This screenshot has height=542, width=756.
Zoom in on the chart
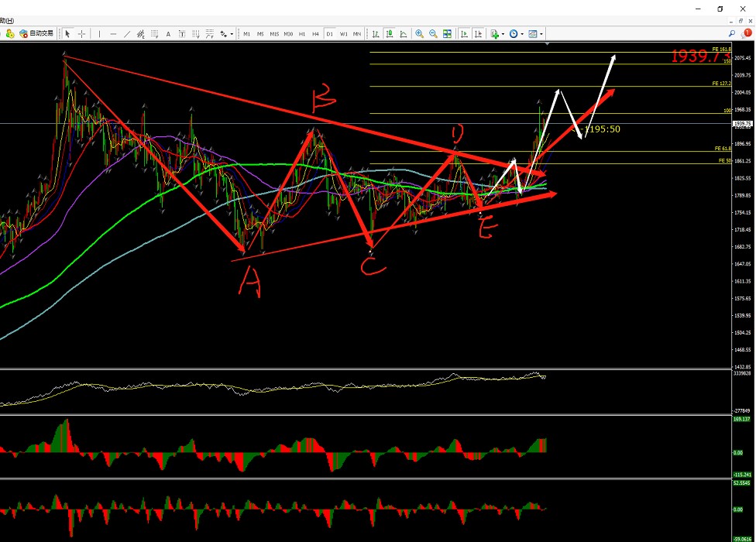[x=419, y=34]
